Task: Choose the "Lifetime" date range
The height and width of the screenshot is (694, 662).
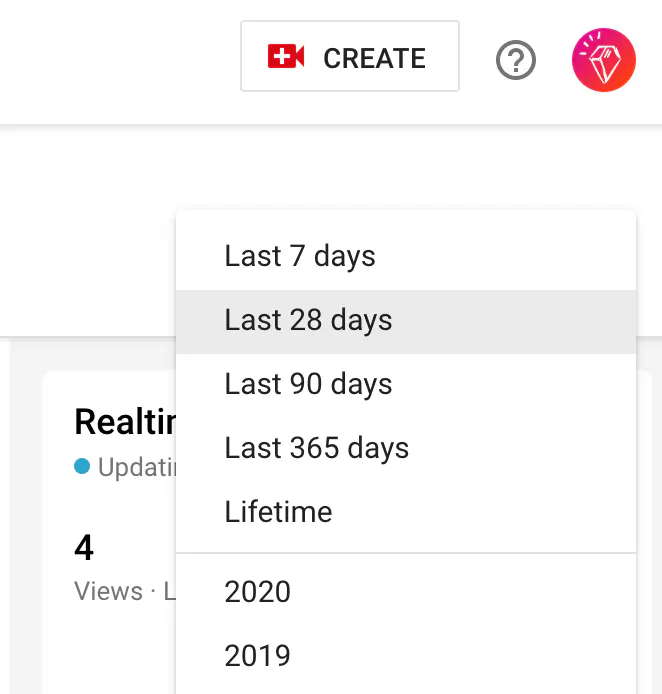Action: pos(278,512)
